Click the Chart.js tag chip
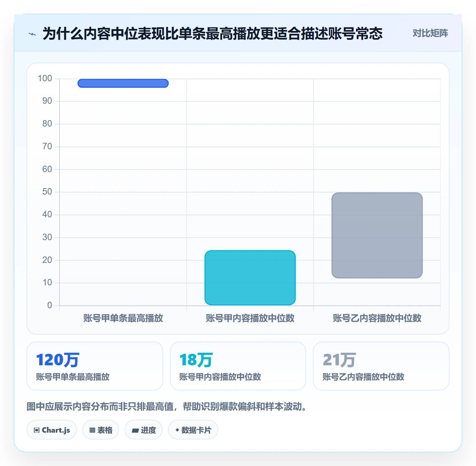The height and width of the screenshot is (466, 476). (x=52, y=430)
